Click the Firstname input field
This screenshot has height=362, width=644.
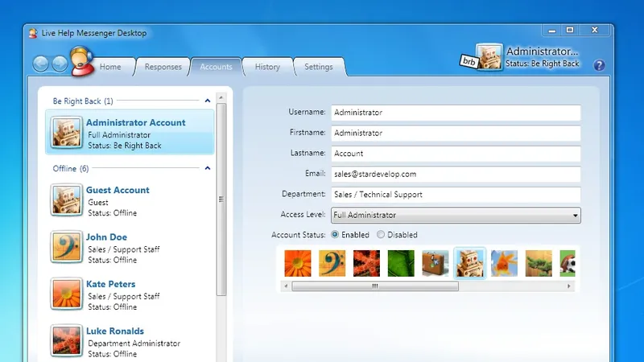click(x=456, y=133)
